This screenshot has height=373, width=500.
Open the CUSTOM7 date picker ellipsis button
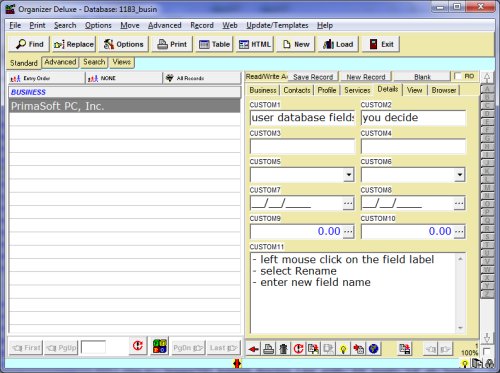coord(348,203)
